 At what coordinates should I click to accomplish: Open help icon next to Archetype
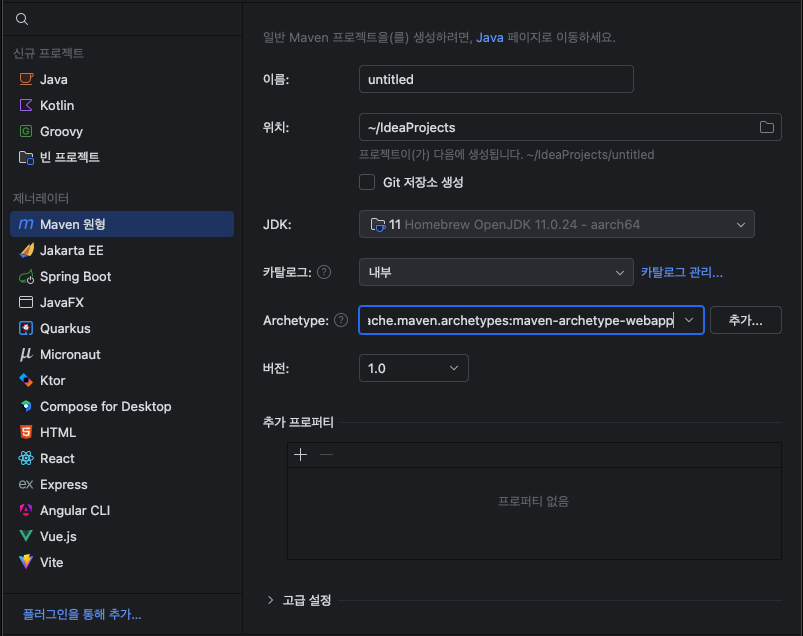tap(341, 320)
